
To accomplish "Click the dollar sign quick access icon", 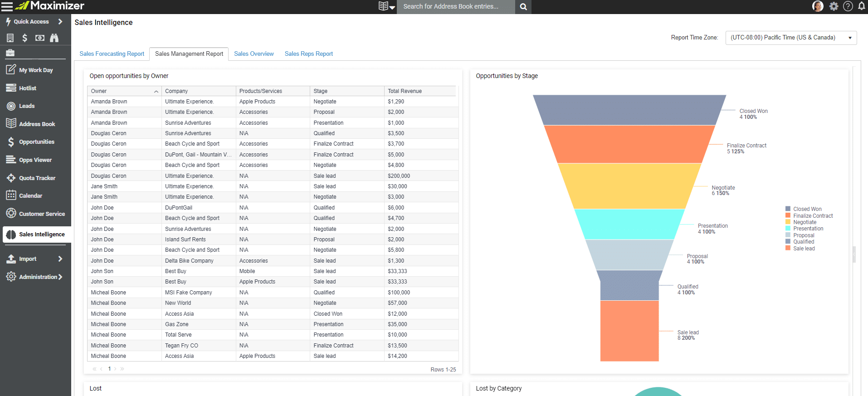I will click(24, 38).
